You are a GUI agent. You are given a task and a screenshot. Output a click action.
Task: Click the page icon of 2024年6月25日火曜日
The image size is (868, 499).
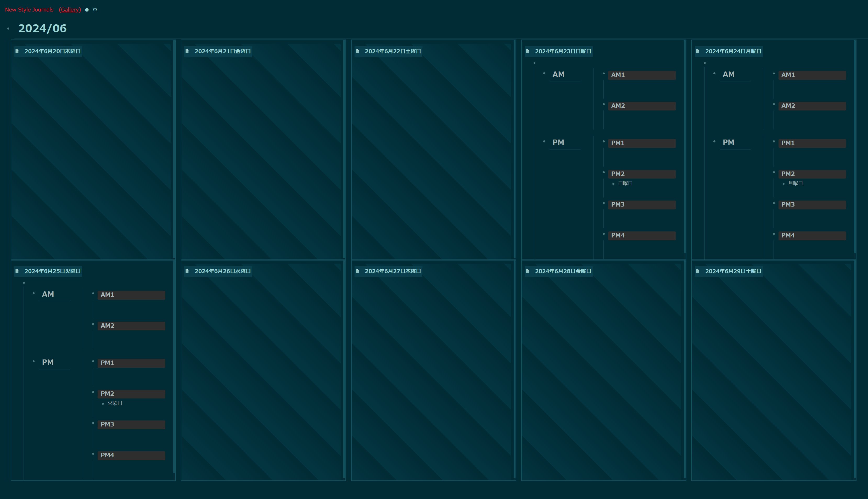coord(17,271)
